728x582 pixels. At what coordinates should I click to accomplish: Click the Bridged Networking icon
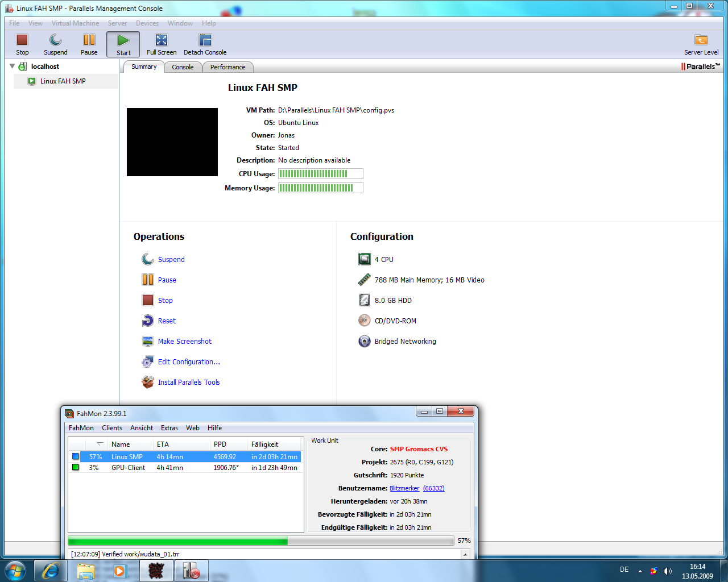365,341
